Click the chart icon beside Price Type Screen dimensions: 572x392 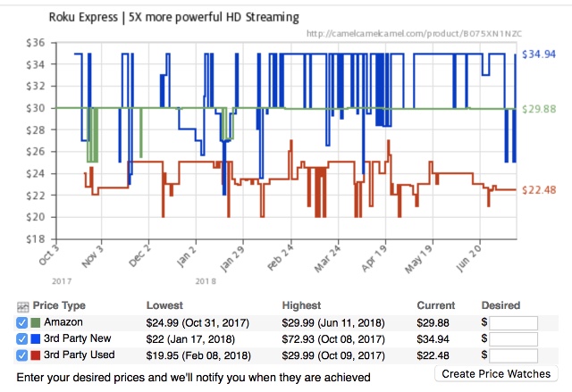[x=22, y=307]
